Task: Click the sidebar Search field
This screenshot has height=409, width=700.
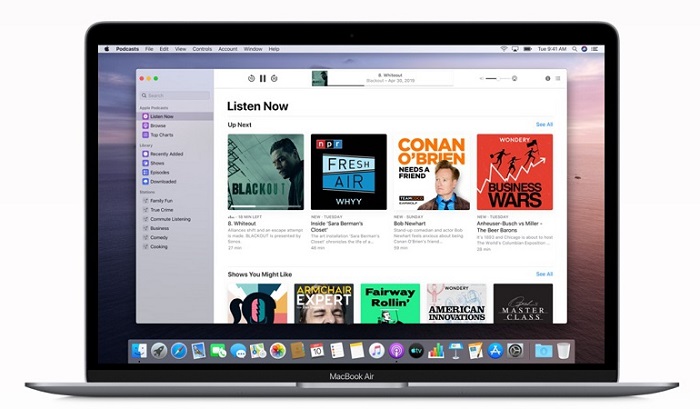Action: (x=175, y=96)
